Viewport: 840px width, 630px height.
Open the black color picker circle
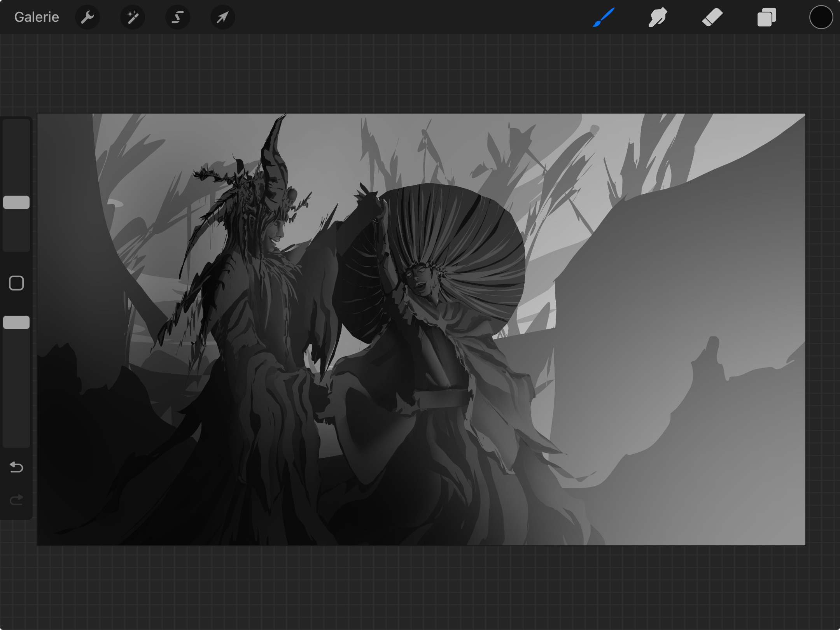tap(821, 17)
